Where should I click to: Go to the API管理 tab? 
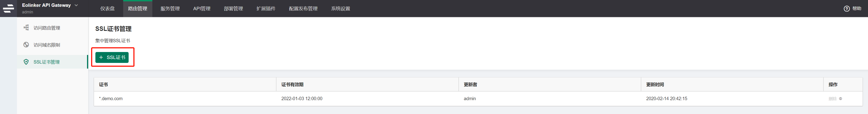click(201, 9)
